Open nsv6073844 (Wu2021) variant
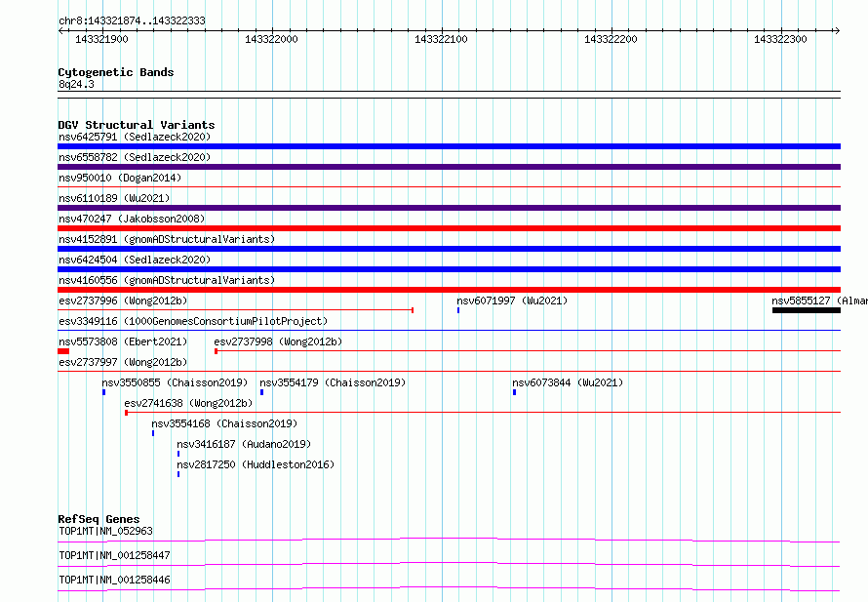 pos(568,382)
